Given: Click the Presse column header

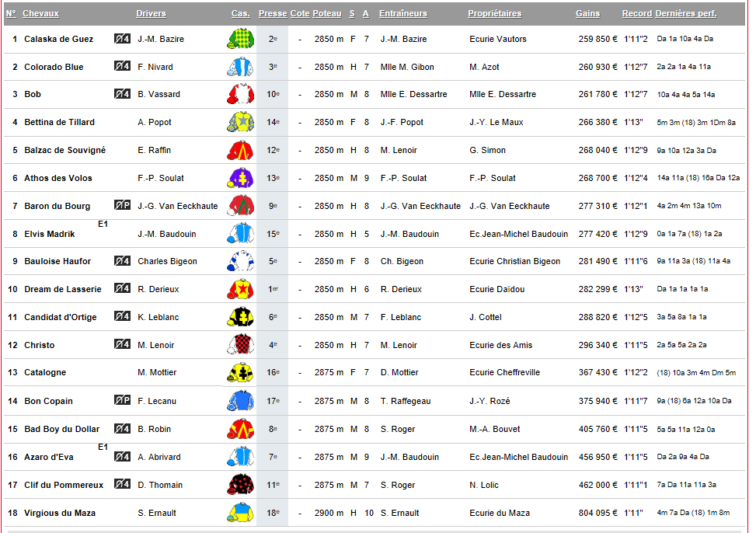Looking at the screenshot, I should tap(272, 14).
